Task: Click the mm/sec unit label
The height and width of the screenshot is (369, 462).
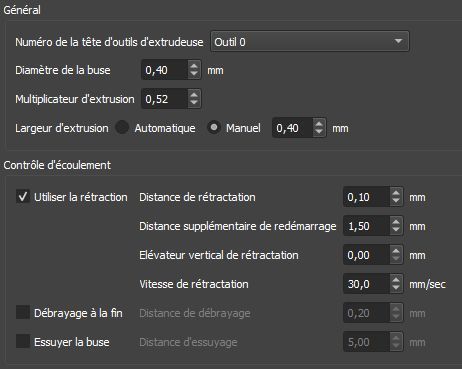Action: pyautogui.click(x=428, y=284)
